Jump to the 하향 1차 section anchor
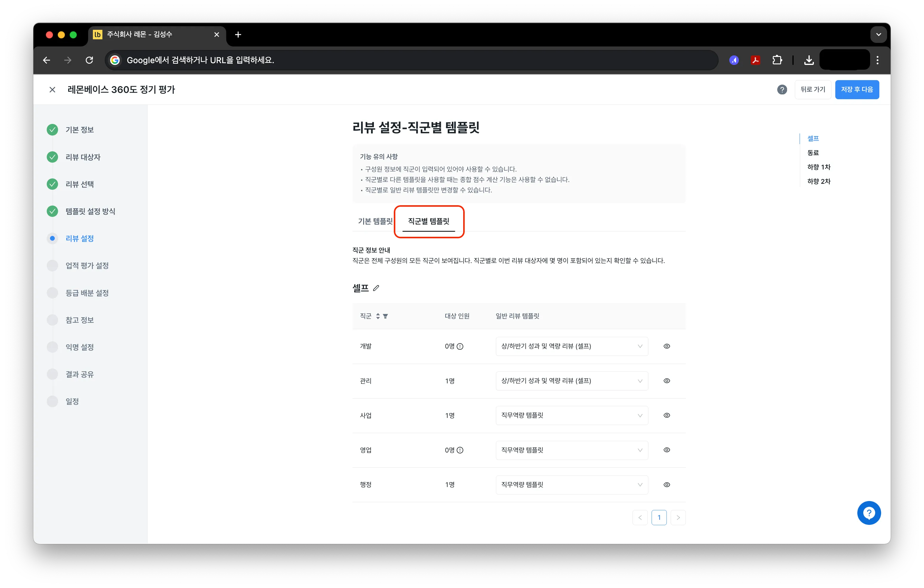 pos(819,167)
